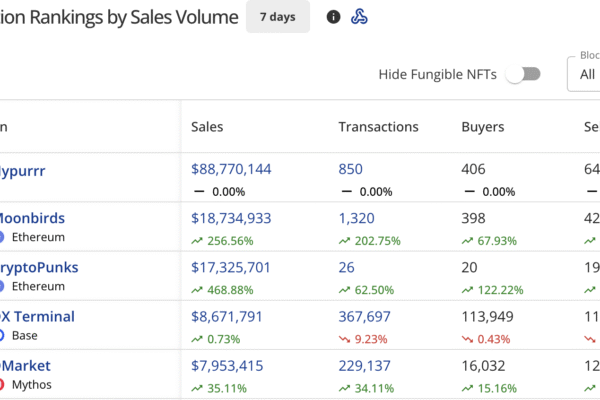Open the 7 days time range selector
Viewport: 600px width, 400px height.
click(x=277, y=17)
